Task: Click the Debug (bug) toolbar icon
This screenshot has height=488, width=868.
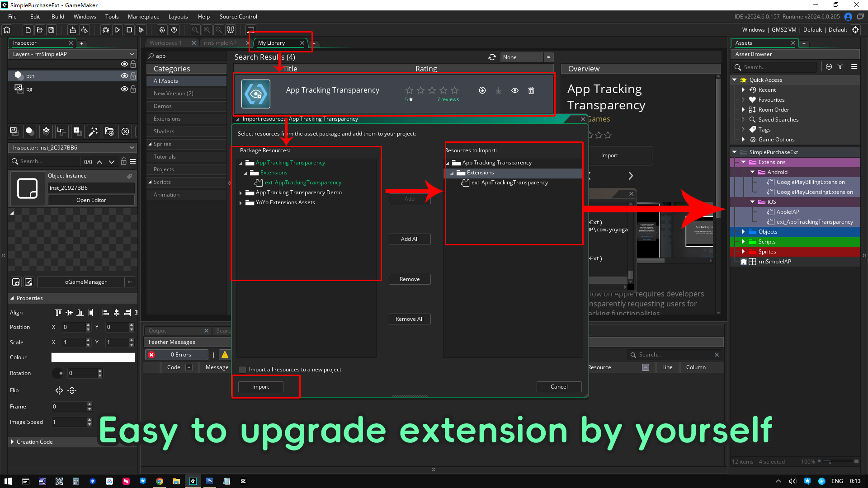Action: [x=105, y=30]
